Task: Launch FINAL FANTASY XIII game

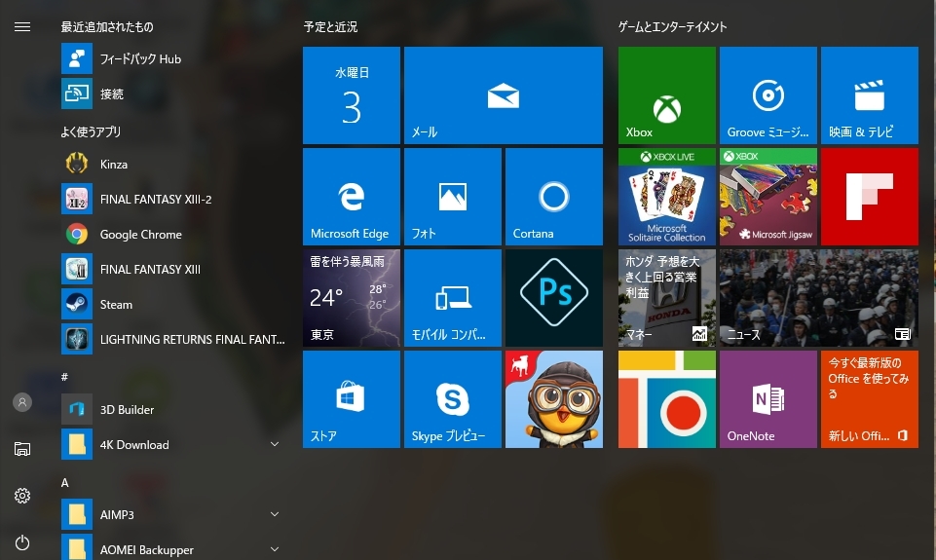Action: click(173, 269)
